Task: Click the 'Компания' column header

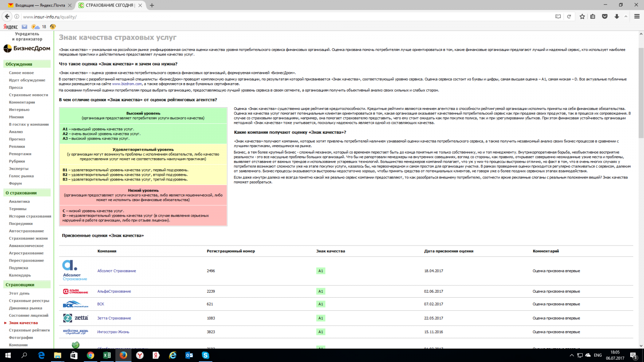Action: 107,251
